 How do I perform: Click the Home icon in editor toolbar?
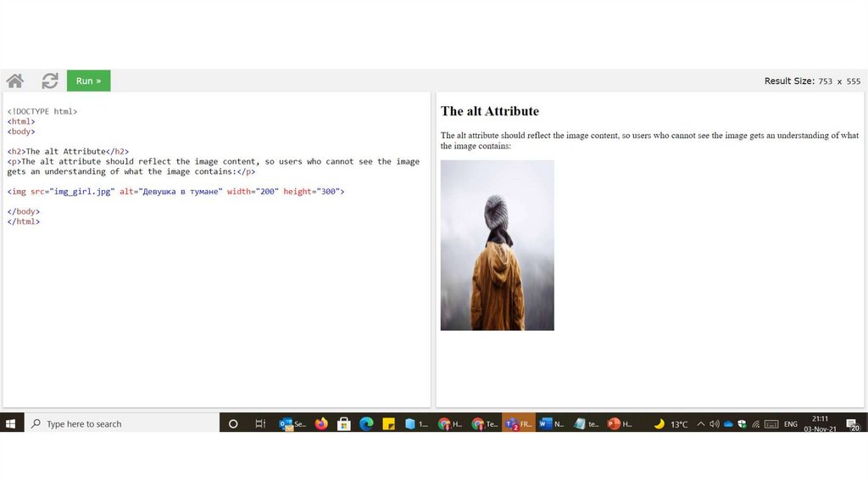(x=15, y=81)
